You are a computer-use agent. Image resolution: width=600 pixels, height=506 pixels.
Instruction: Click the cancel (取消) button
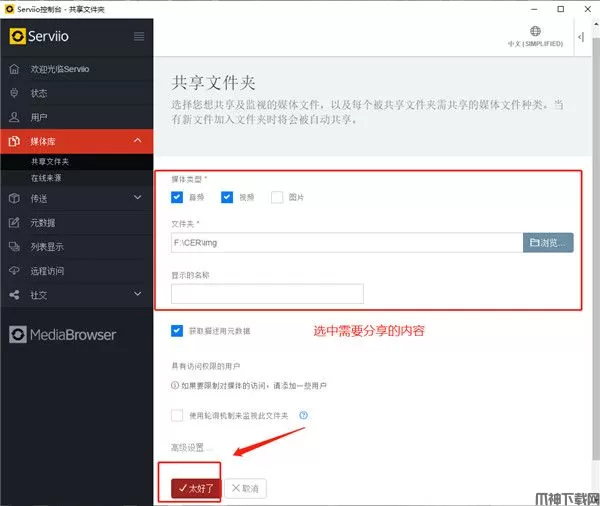point(245,488)
